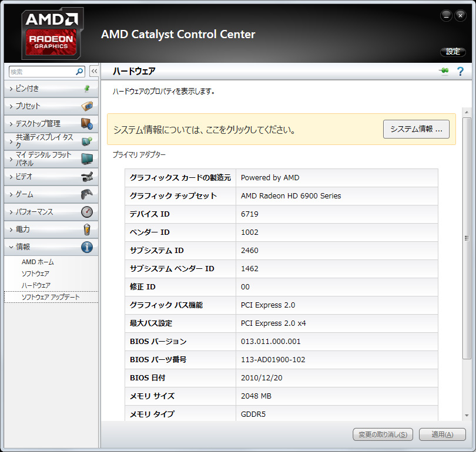Click the グラフィック チップセット label
Image resolution: width=476 pixels, height=452 pixels.
(173, 196)
